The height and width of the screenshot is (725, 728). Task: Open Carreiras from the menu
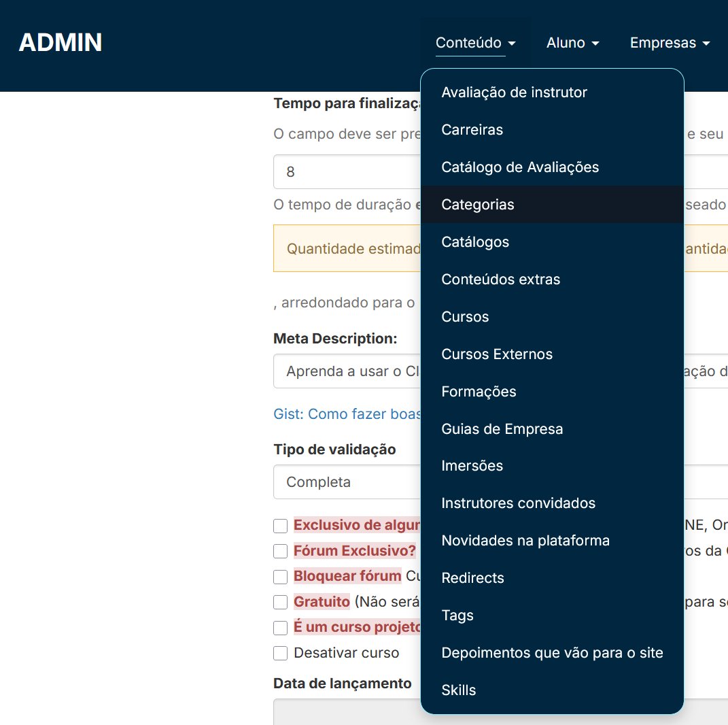(551, 130)
